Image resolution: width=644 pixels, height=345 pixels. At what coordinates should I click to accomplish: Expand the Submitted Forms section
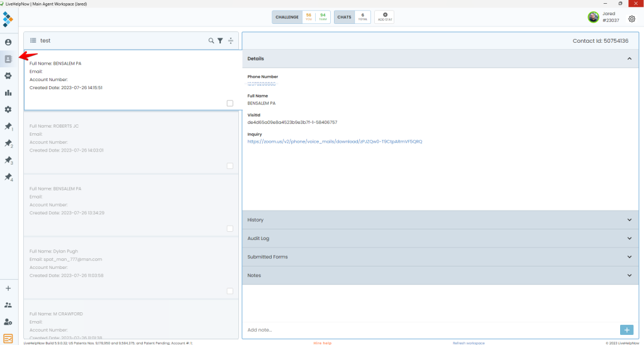click(440, 257)
